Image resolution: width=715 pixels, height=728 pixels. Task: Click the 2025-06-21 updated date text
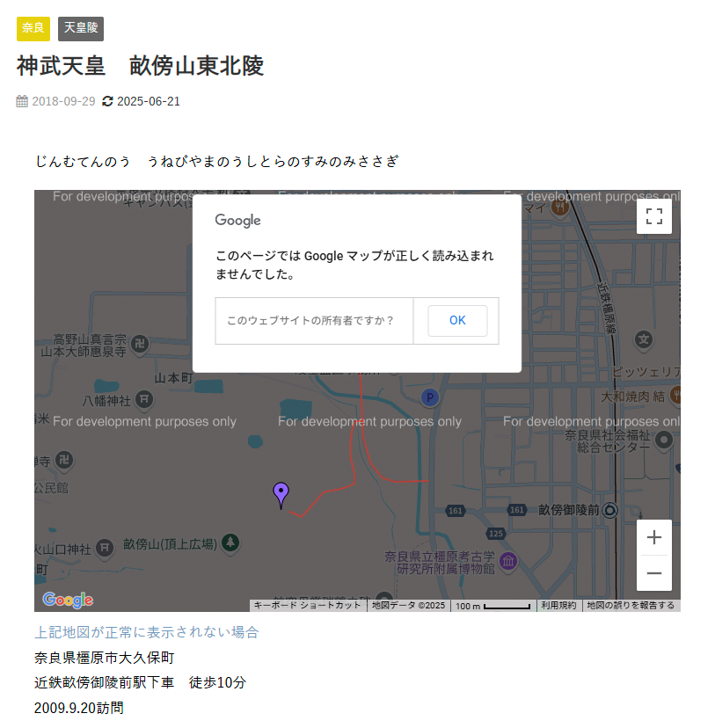tap(148, 101)
